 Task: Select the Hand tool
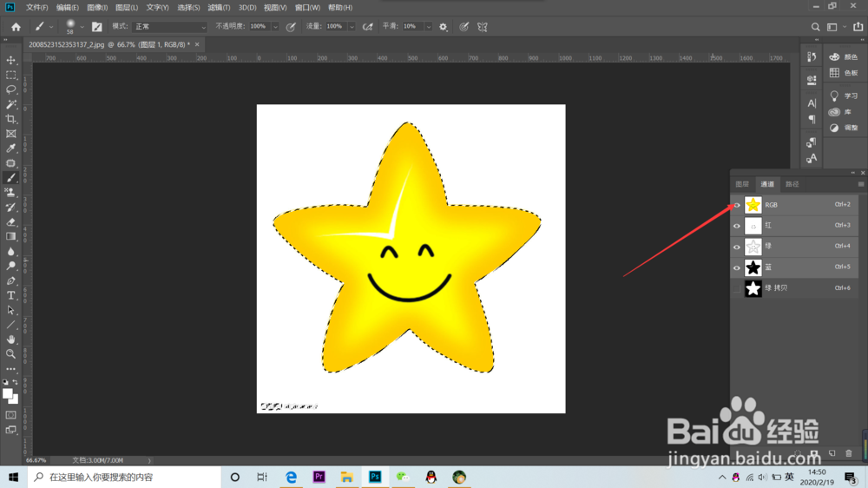pos(10,340)
